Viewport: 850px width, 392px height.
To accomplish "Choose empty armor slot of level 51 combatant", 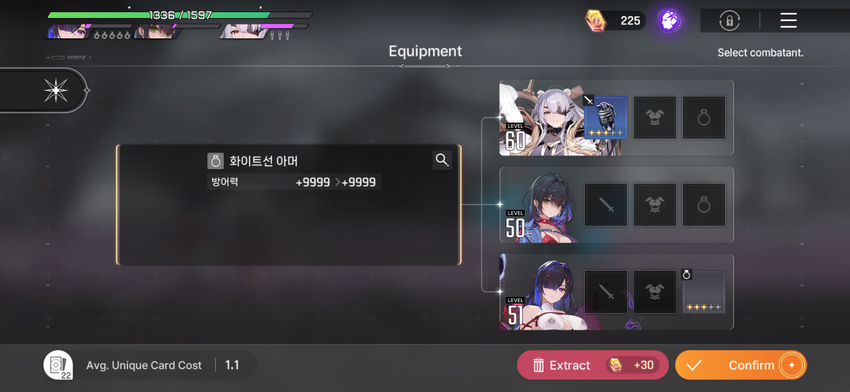I will (x=655, y=292).
